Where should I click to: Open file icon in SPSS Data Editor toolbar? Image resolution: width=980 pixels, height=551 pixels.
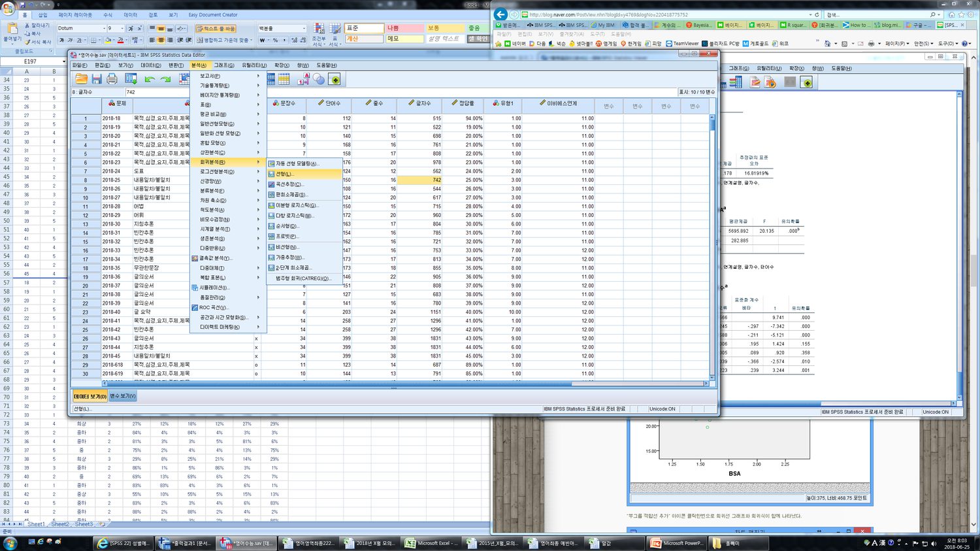click(81, 79)
